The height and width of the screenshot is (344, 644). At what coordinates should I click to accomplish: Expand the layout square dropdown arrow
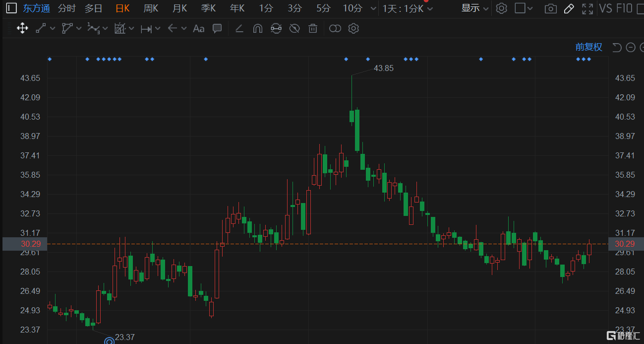(530, 8)
